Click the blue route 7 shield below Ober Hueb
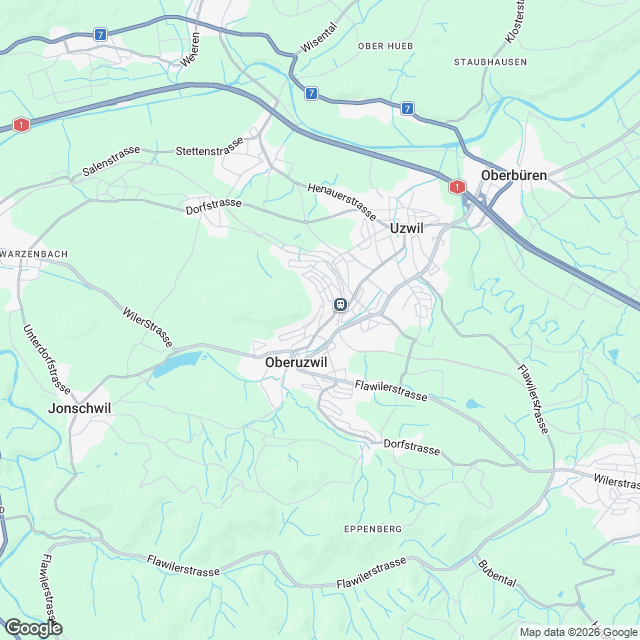This screenshot has width=640, height=640. pos(407,108)
